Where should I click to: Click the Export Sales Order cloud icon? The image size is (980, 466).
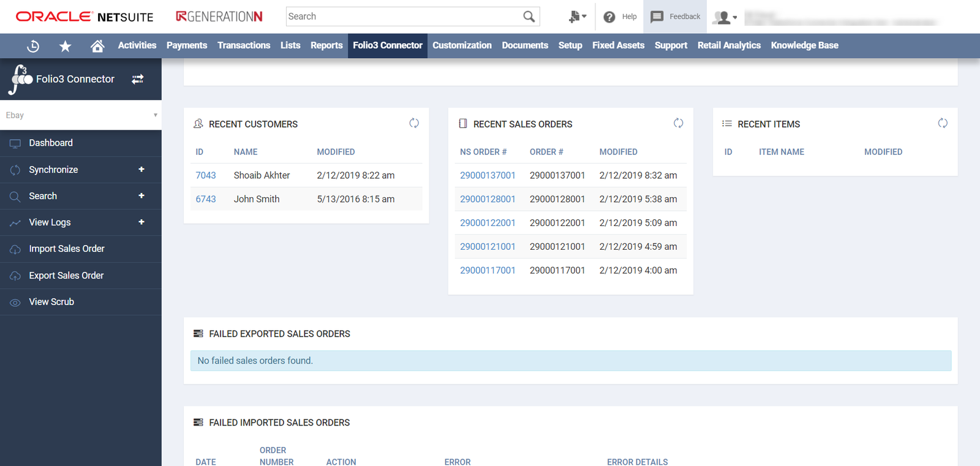[x=15, y=276]
